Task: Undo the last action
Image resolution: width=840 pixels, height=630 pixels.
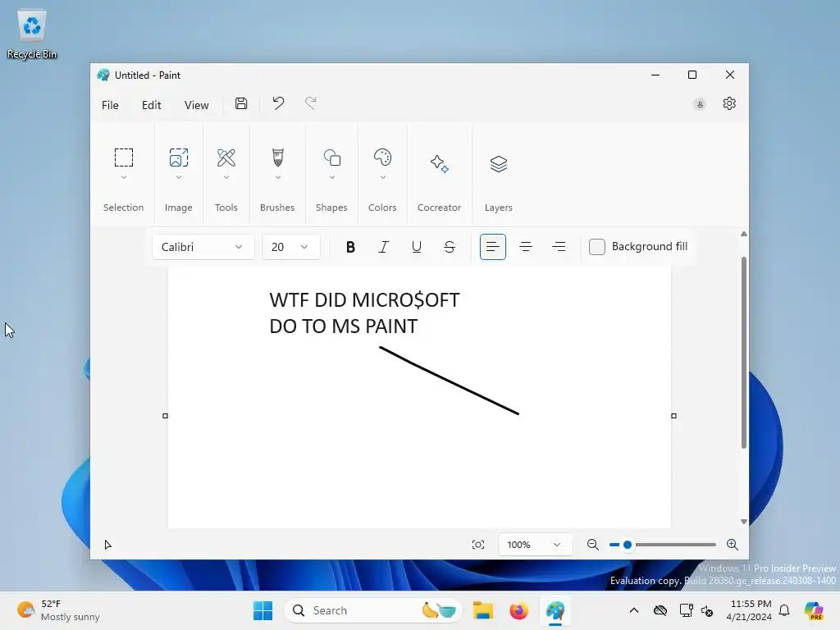Action: click(x=278, y=103)
